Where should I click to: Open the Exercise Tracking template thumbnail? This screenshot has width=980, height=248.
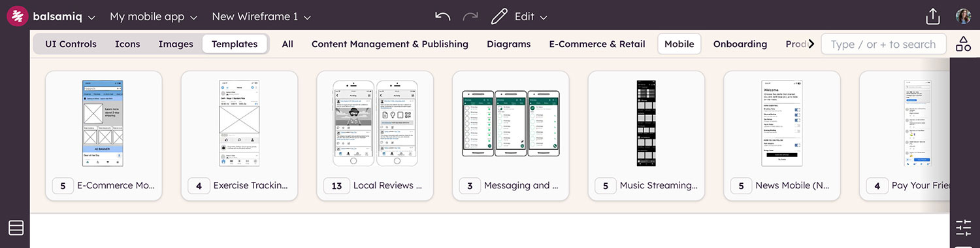pyautogui.click(x=239, y=123)
